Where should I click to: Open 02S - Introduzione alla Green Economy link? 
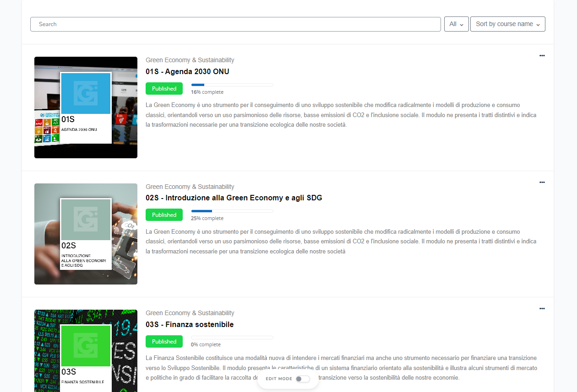pyautogui.click(x=234, y=198)
